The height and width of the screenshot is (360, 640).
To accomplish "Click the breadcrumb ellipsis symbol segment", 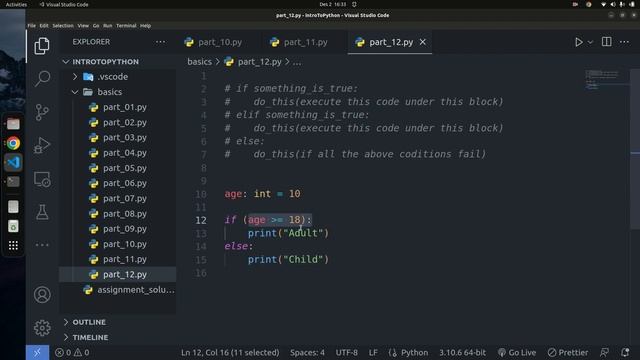I will pyautogui.click(x=297, y=62).
